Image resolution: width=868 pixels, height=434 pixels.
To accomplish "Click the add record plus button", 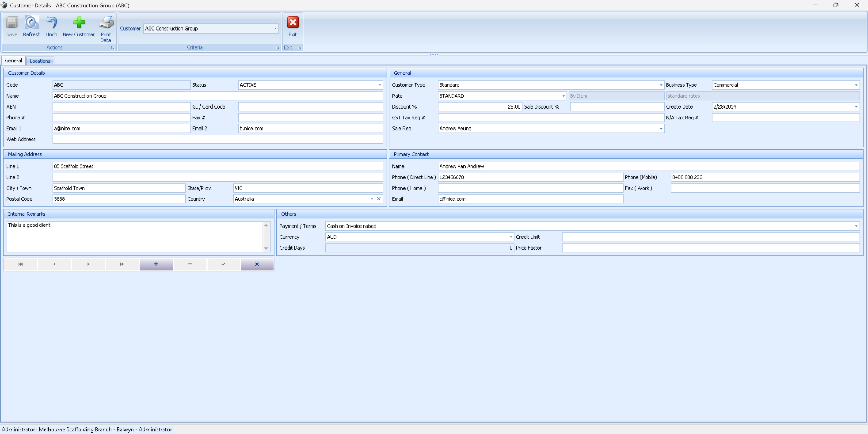I will click(156, 264).
